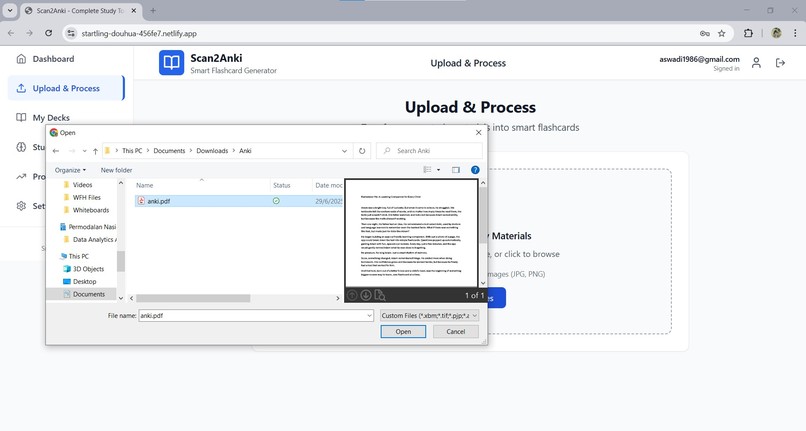
Task: Refresh the Anki folder listing
Action: 362,151
